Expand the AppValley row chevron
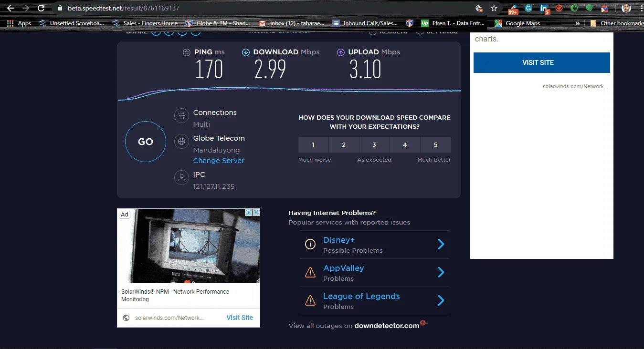 point(441,272)
